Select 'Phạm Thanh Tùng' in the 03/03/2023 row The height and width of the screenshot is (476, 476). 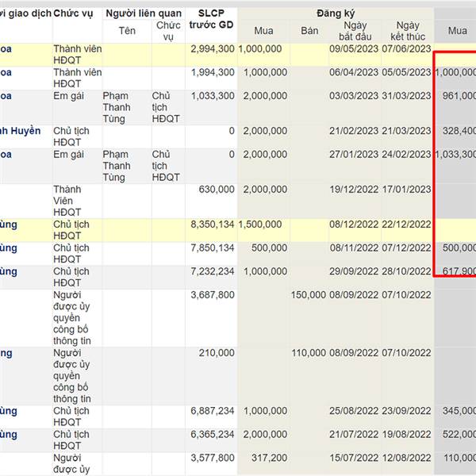[117, 107]
